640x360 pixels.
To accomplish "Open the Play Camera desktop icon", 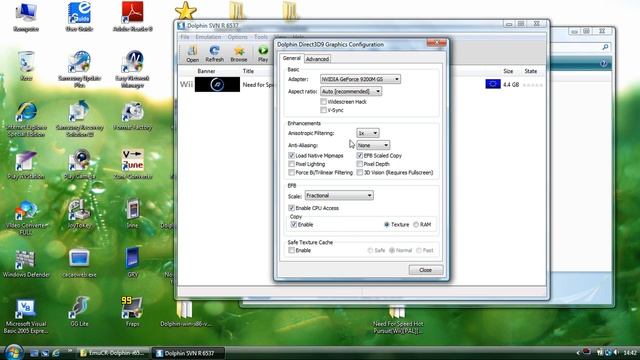I will 80,165.
